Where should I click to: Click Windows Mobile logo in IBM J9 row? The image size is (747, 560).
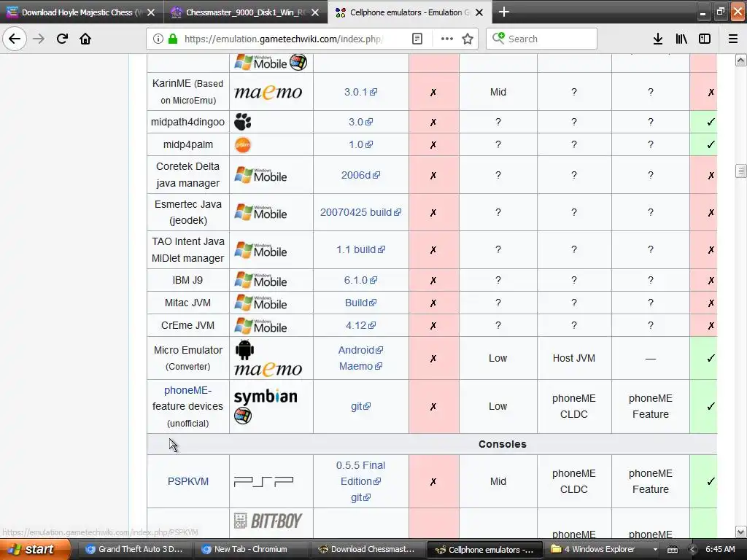tap(260, 280)
